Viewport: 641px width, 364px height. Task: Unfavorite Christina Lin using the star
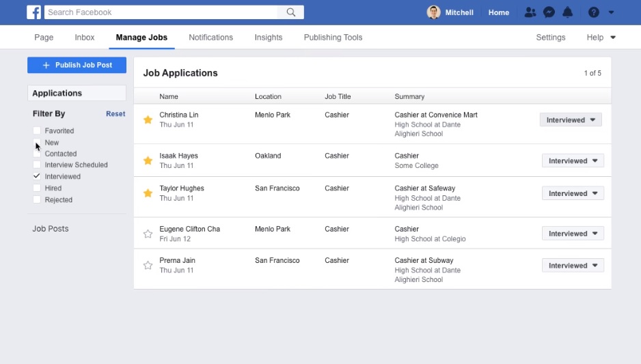pyautogui.click(x=148, y=120)
